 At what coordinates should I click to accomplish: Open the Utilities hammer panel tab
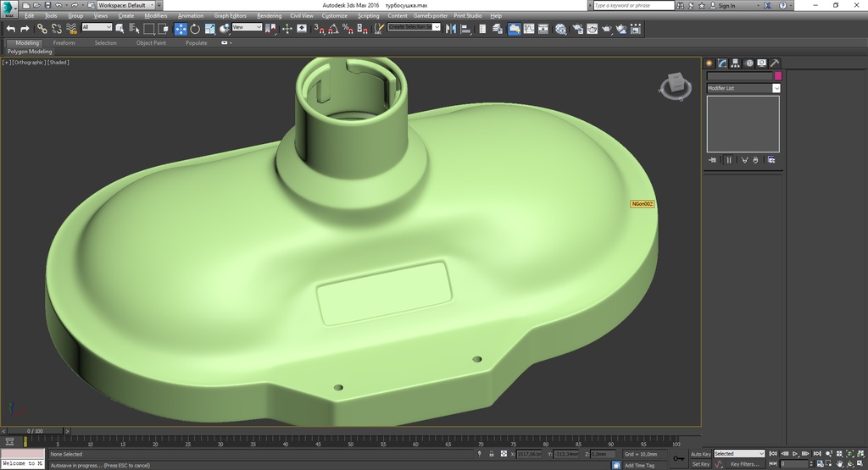click(x=775, y=63)
